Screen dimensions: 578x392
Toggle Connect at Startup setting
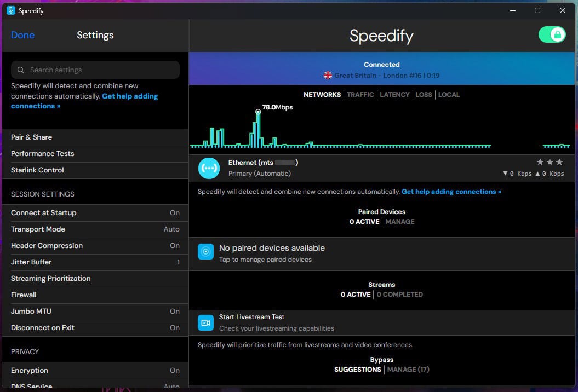95,213
